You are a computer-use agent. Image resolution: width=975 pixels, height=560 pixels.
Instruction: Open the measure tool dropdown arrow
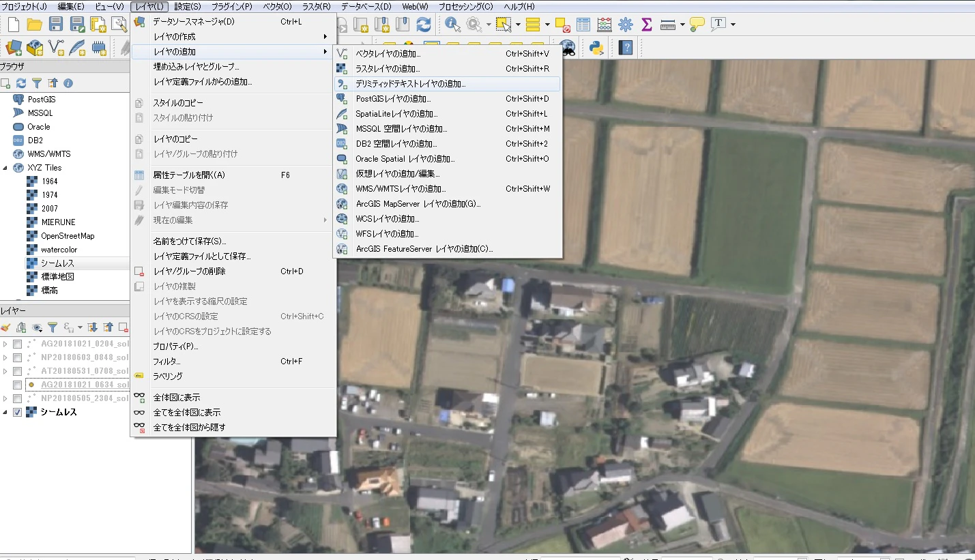[682, 25]
